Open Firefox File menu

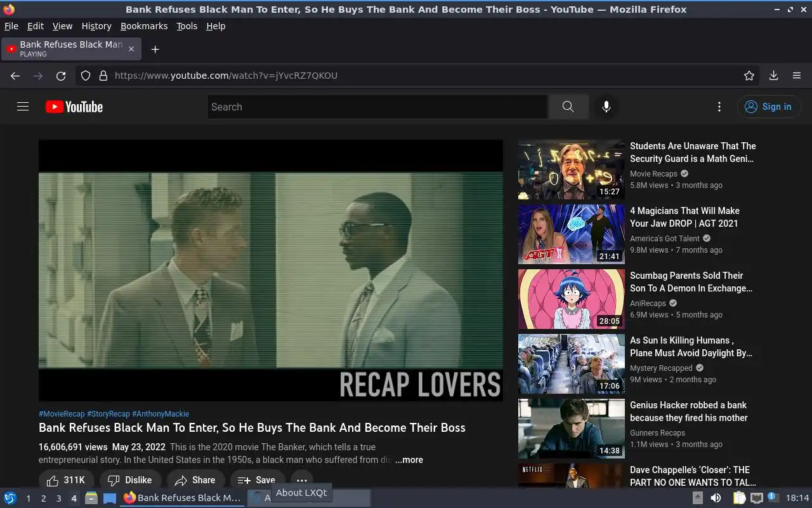pos(11,26)
